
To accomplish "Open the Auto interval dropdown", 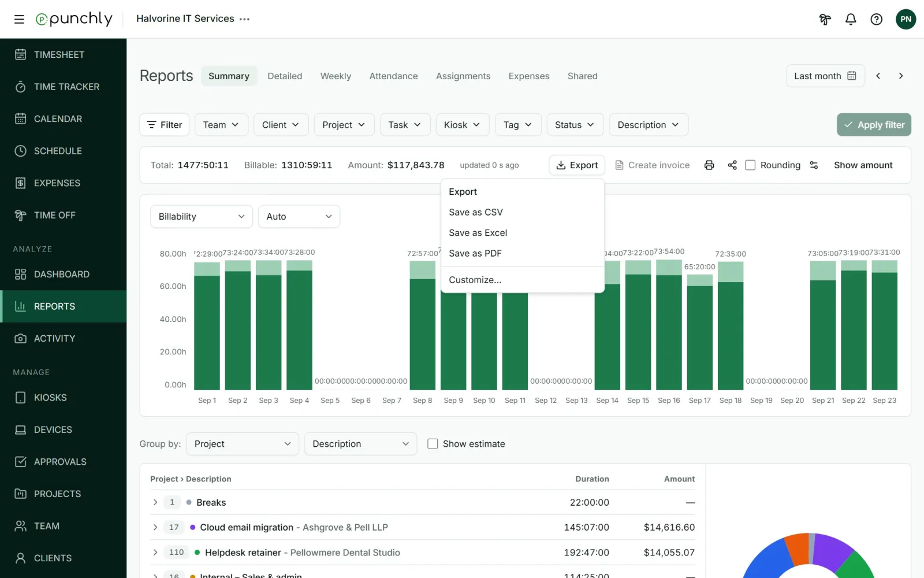I will (x=299, y=217).
